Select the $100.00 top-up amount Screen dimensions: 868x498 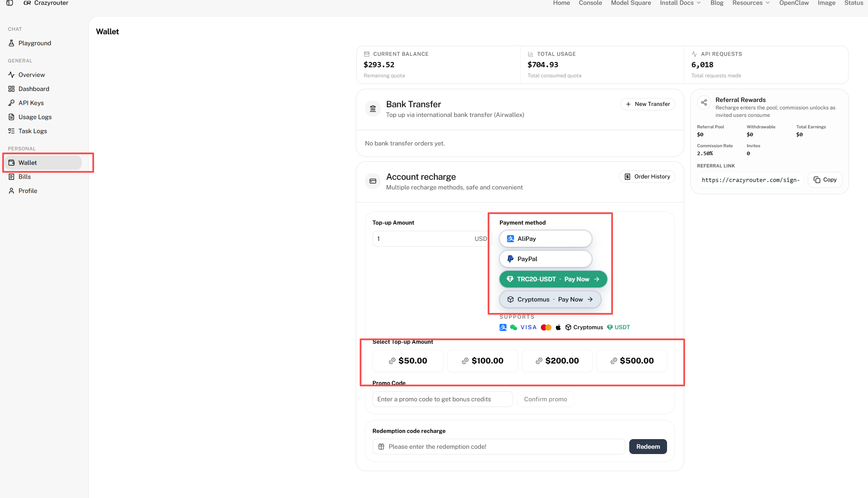point(483,361)
